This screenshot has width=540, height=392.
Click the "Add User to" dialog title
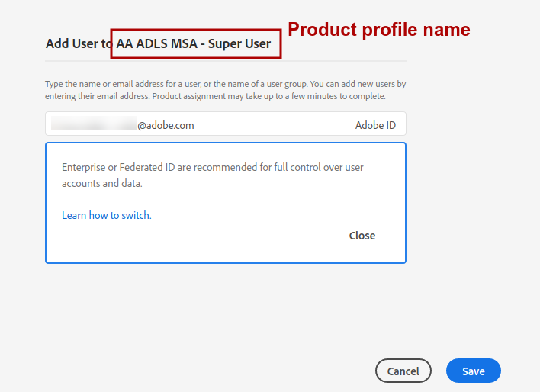coord(158,43)
